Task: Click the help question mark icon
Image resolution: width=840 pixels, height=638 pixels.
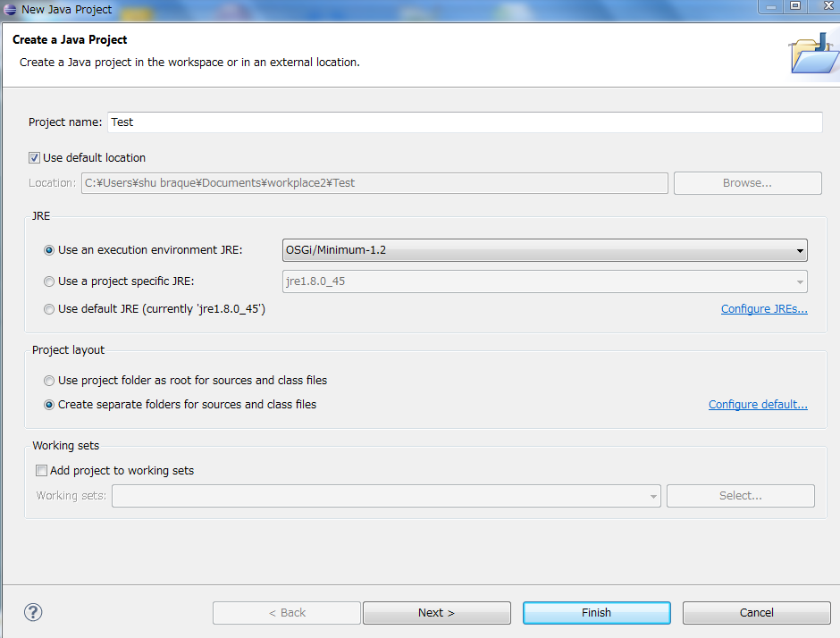Action: (x=32, y=612)
